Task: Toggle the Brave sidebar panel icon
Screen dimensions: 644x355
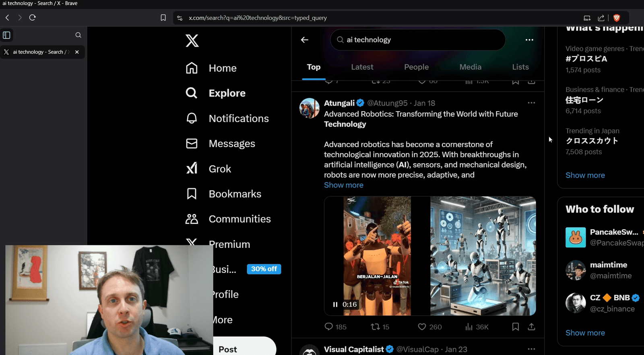Action: (6, 35)
